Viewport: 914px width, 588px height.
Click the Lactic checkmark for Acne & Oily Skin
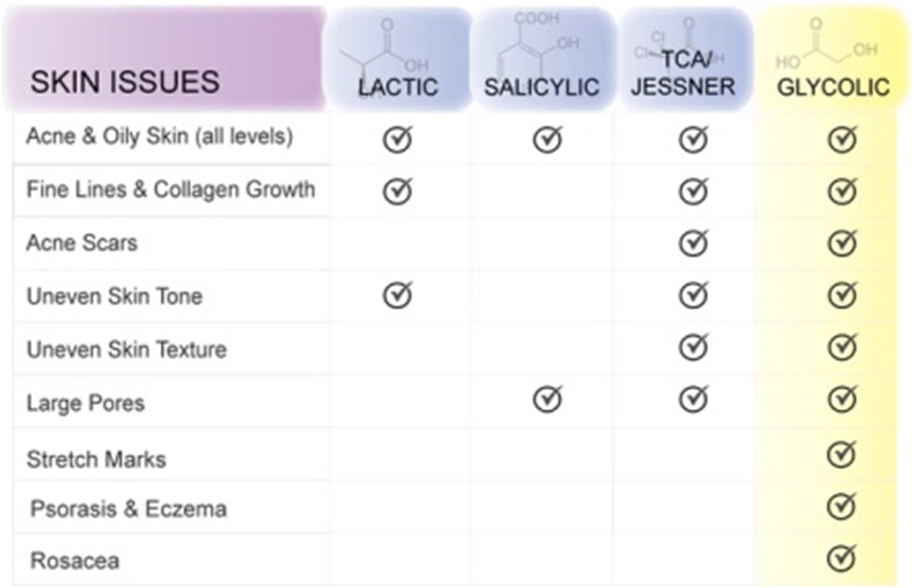click(396, 140)
